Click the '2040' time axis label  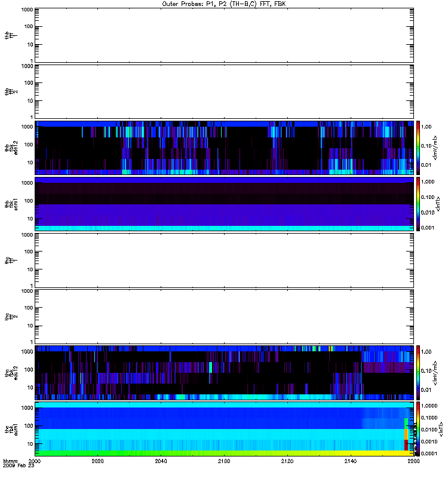tap(161, 461)
